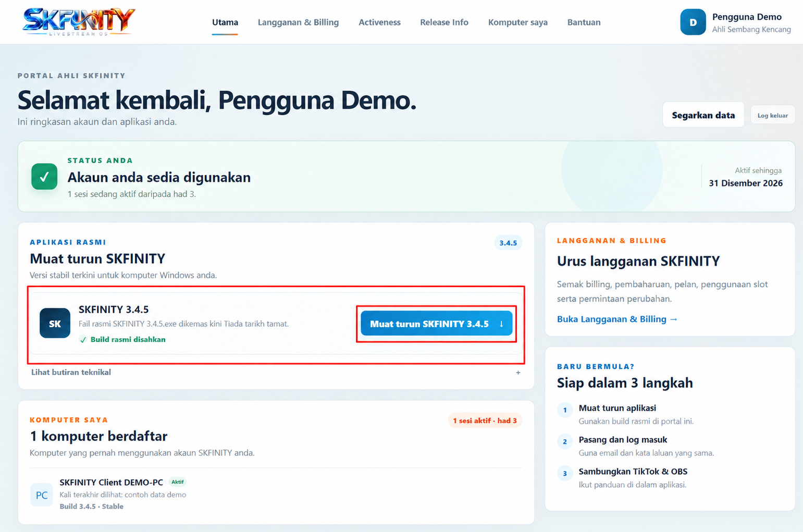Click the Pengguna Demo profile name
The height and width of the screenshot is (532, 803).
tap(747, 17)
